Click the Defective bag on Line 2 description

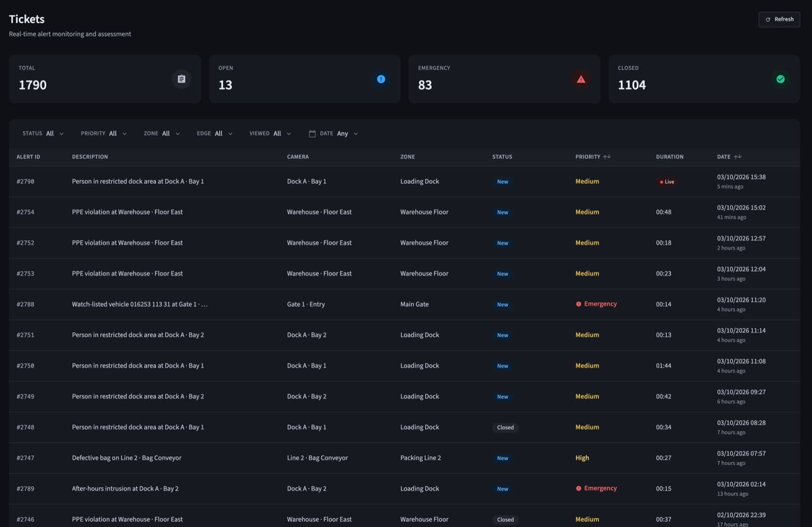[x=126, y=458]
